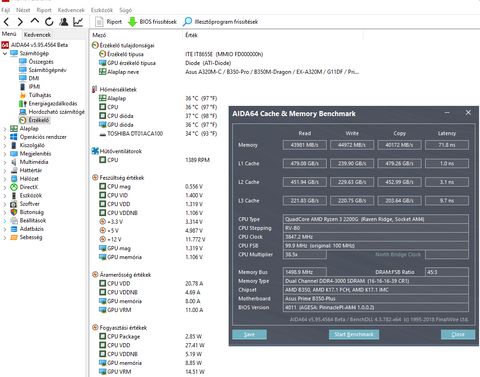Viewport: 480px width, 377px height.
Task: Click the Eszközök tree icon
Action: [x=14, y=195]
